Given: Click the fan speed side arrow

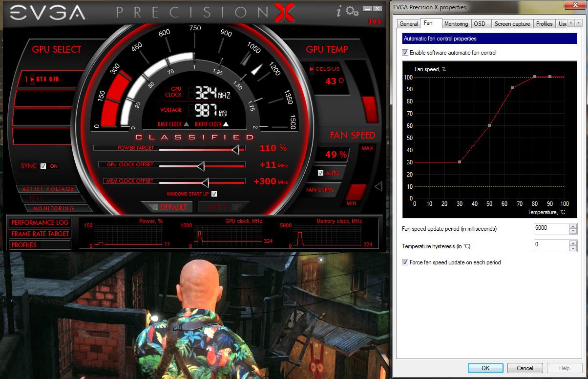Looking at the screenshot, I should point(378,186).
